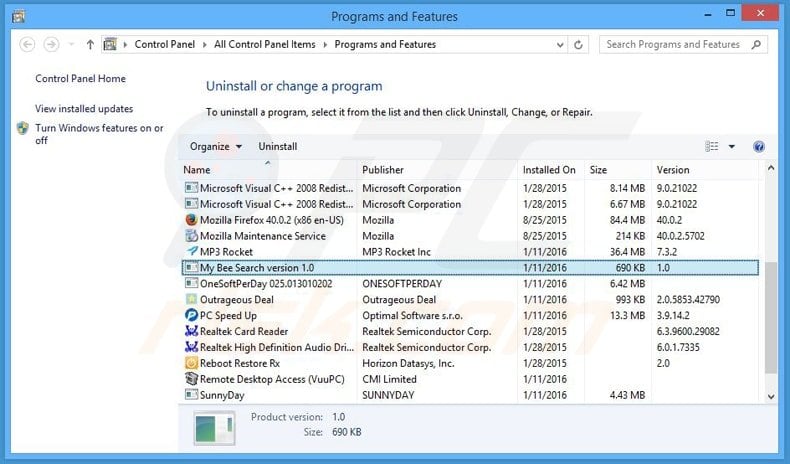The height and width of the screenshot is (464, 790).
Task: Open Turn Windows features on or off
Action: coord(99,134)
